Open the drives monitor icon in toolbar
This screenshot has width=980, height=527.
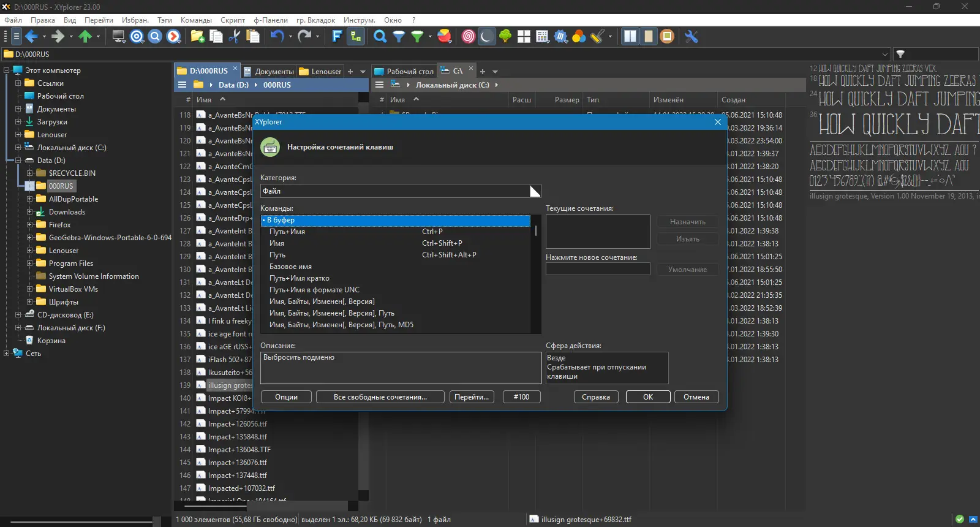click(x=119, y=37)
